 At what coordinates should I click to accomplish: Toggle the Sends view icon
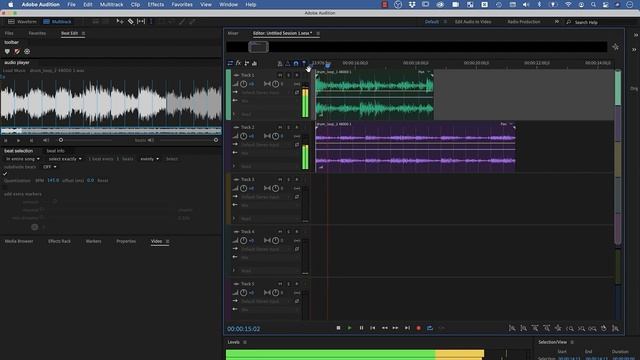click(247, 63)
